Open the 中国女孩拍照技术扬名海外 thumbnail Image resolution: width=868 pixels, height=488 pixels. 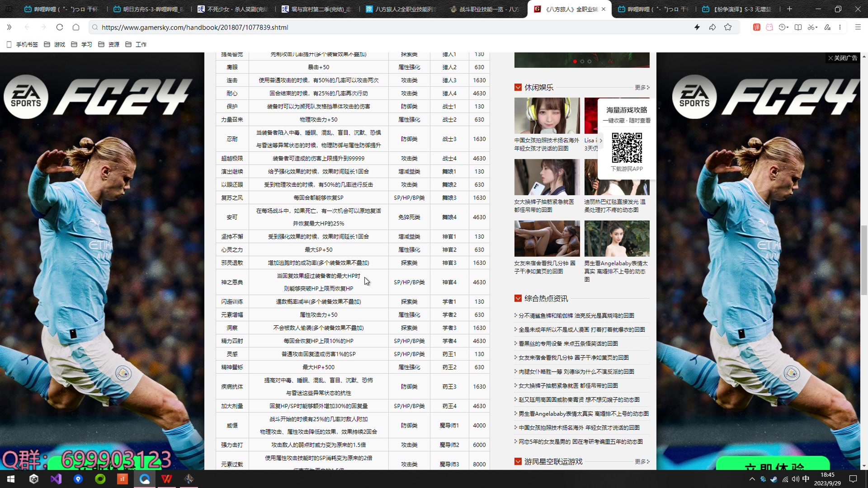coord(547,116)
